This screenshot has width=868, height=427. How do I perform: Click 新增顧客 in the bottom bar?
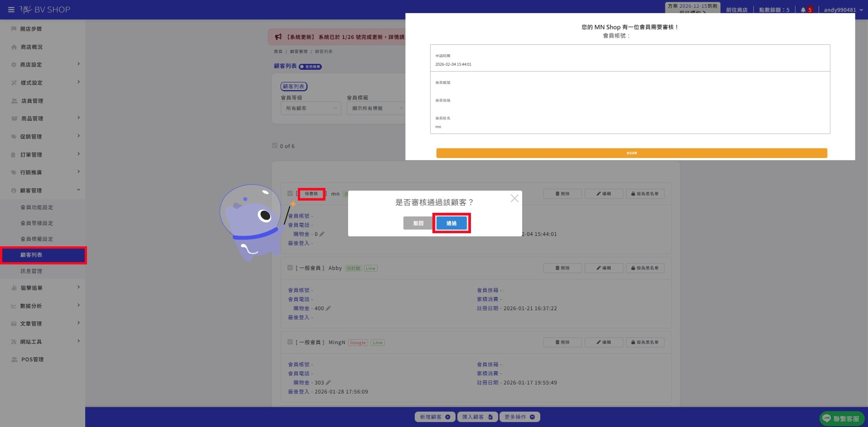tap(435, 417)
